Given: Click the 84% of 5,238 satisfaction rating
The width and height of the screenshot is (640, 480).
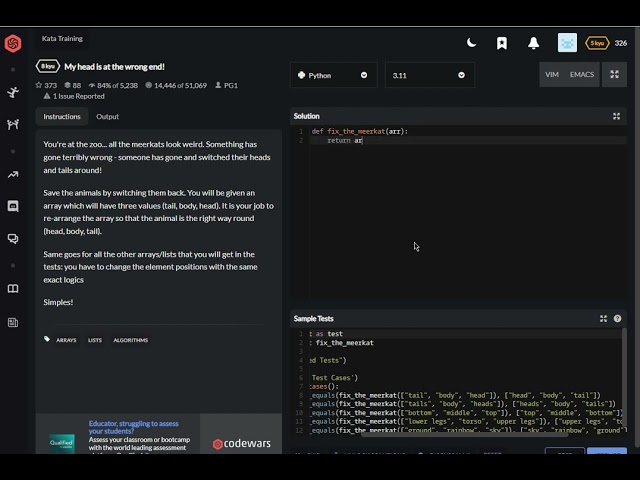Looking at the screenshot, I should (x=113, y=85).
